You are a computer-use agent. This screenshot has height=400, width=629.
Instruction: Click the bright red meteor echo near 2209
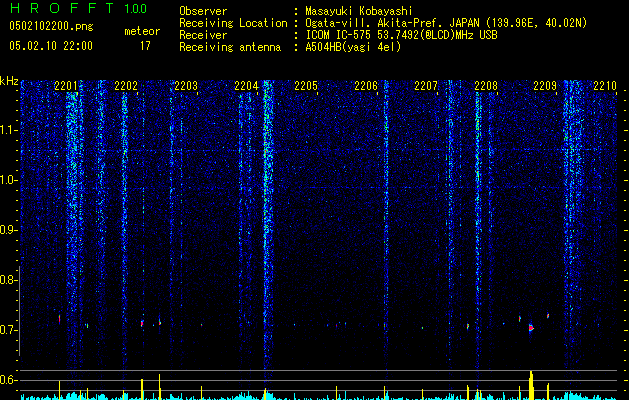tap(531, 328)
